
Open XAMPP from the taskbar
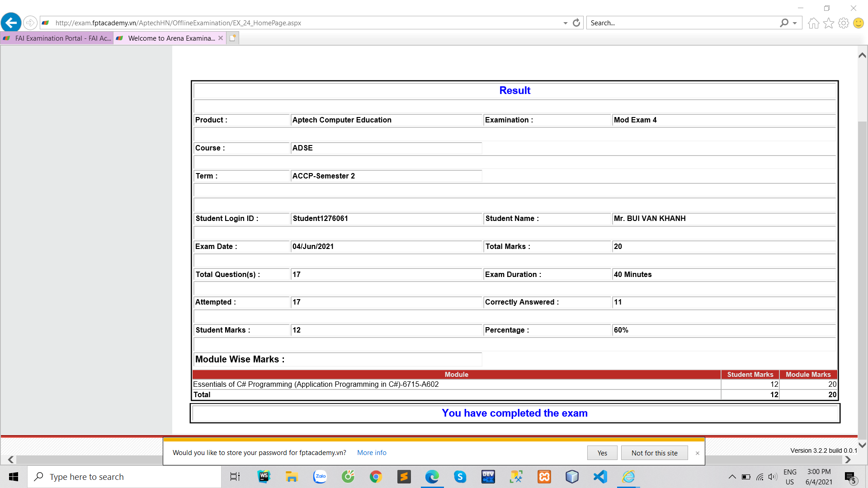click(x=544, y=477)
